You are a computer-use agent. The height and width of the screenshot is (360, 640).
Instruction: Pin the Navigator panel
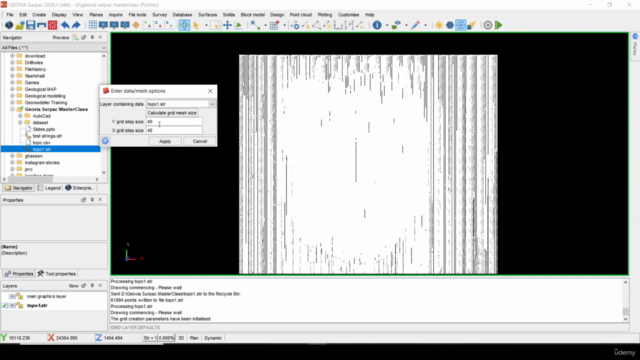coord(92,37)
